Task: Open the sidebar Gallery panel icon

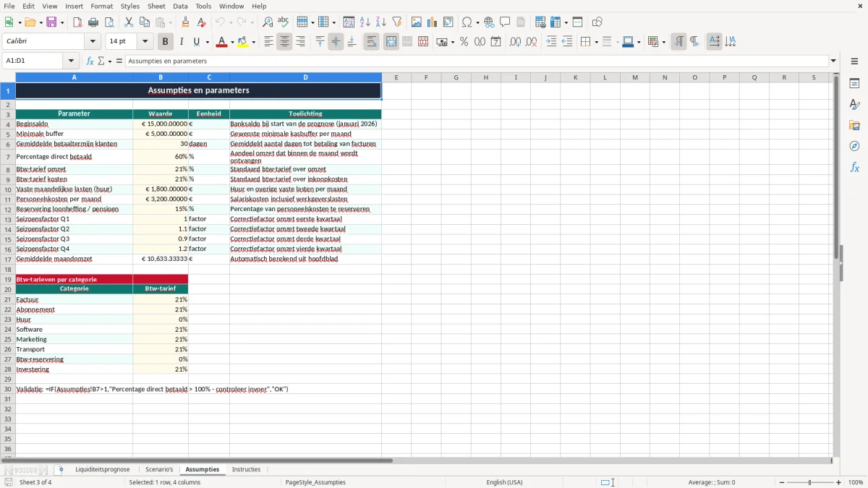Action: pos(855,126)
